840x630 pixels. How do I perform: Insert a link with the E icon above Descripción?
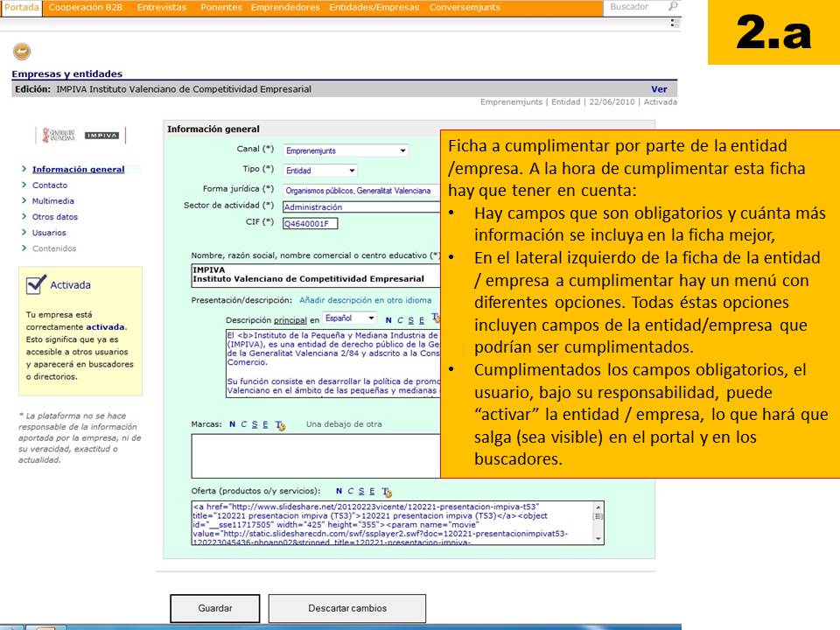click(x=423, y=319)
